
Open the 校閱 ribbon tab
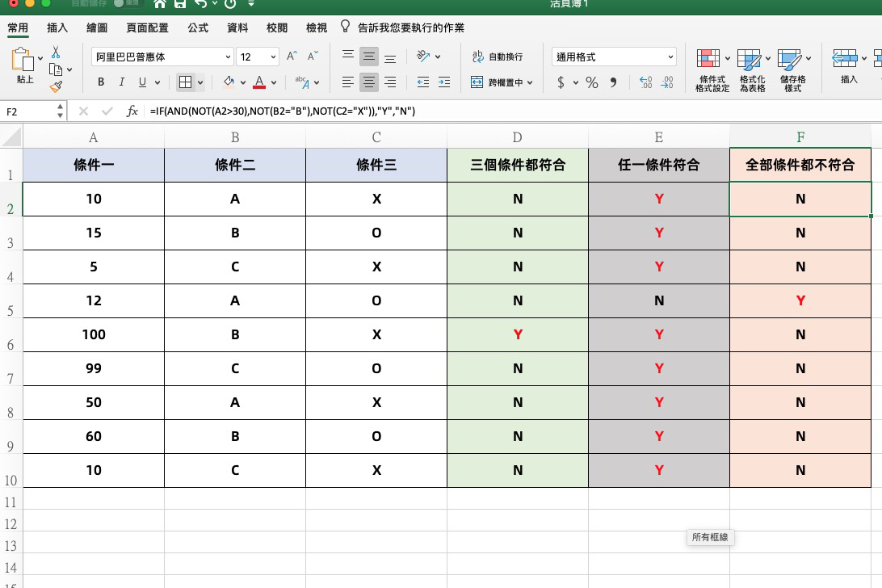point(277,27)
